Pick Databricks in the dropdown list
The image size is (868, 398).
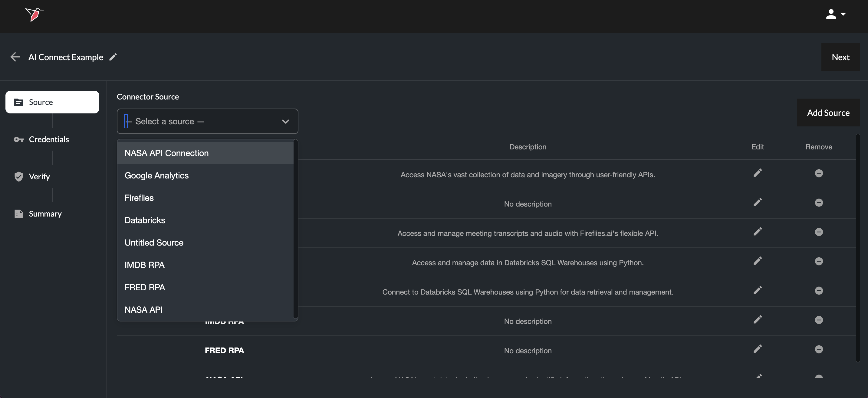[x=145, y=220]
